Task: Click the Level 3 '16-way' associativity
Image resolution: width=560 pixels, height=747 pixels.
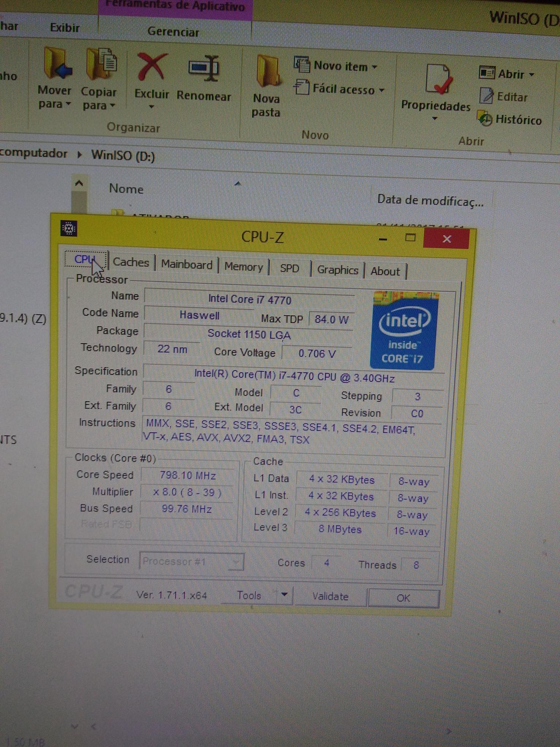Action: [411, 531]
